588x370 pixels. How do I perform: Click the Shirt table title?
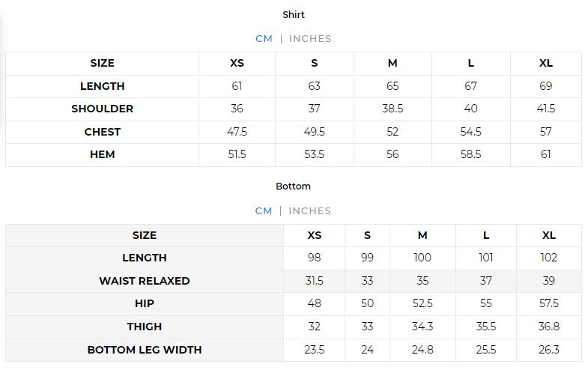[294, 14]
